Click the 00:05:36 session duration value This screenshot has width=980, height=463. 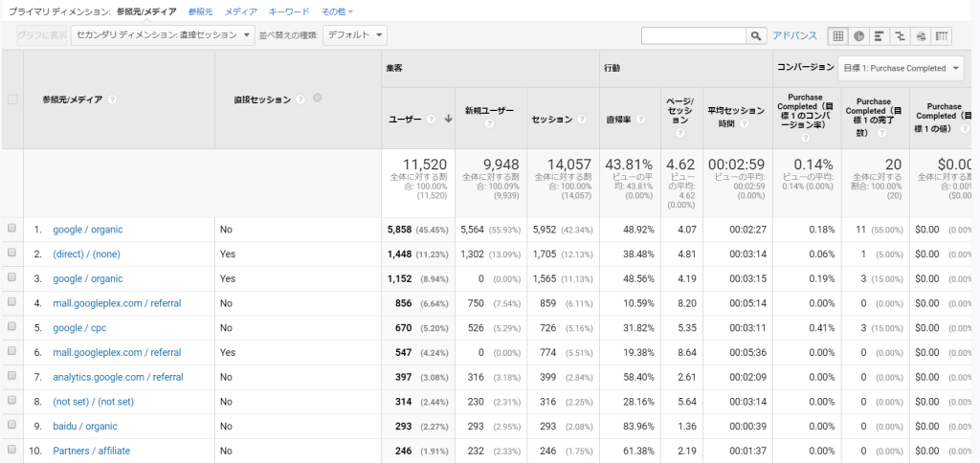point(746,352)
